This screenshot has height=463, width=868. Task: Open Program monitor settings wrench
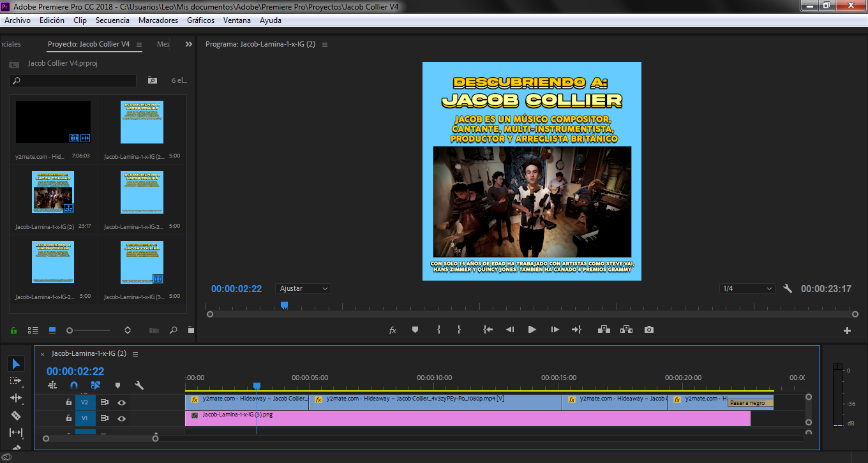pos(788,289)
